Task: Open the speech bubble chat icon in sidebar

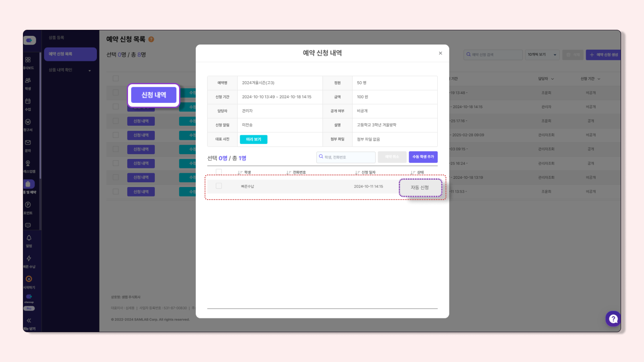Action: (28, 225)
